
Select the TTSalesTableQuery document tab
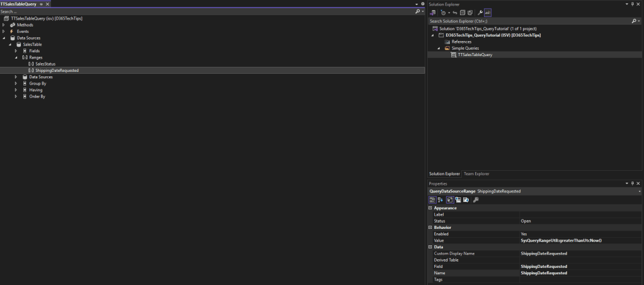coord(18,4)
